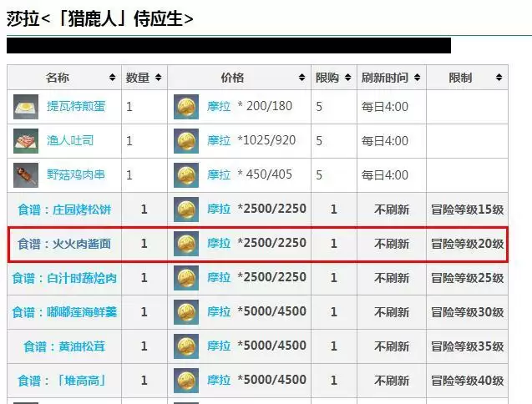Click 摩拉 link in 白汁时蔬烩肉 row
Image resolution: width=532 pixels, height=404 pixels.
pos(219,277)
